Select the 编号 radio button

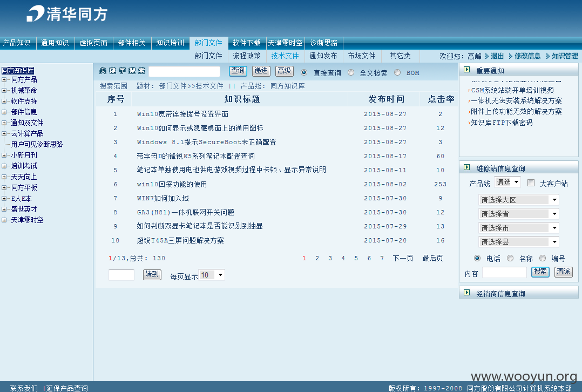tap(543, 258)
